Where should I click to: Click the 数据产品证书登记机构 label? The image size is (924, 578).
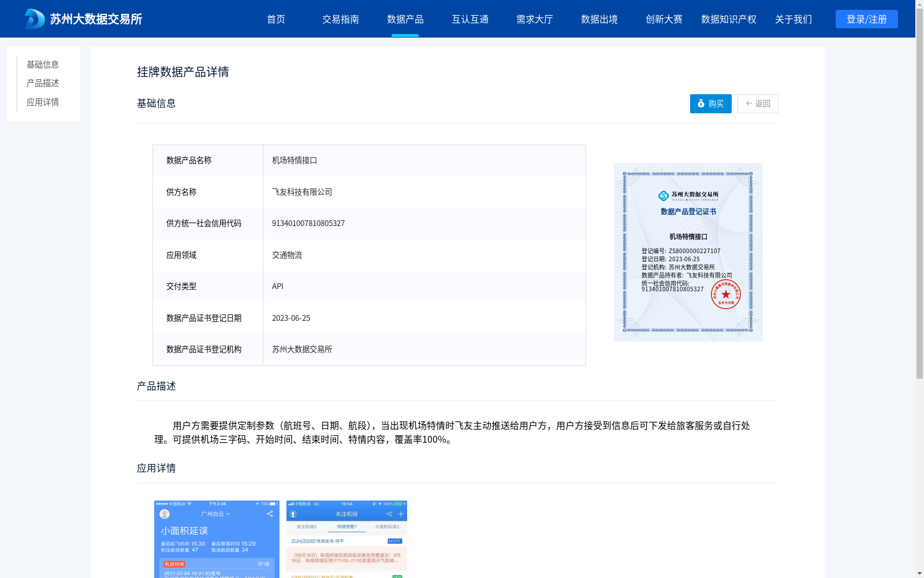(x=204, y=349)
